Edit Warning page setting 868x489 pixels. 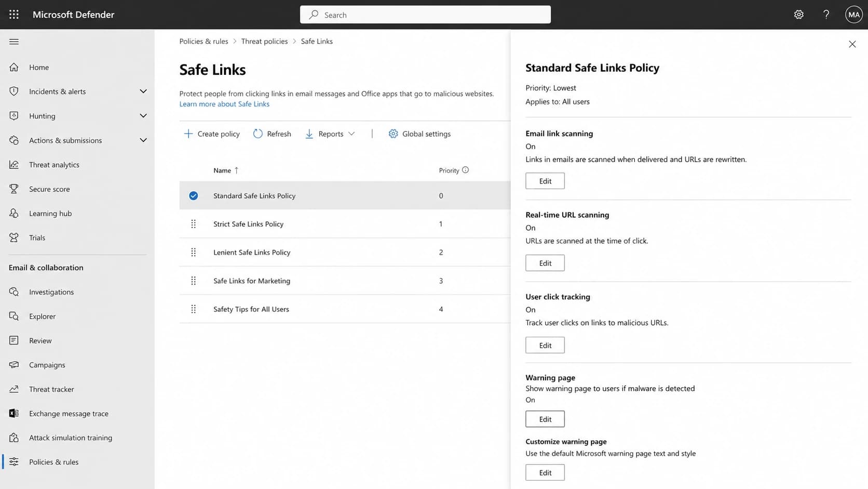(x=545, y=419)
